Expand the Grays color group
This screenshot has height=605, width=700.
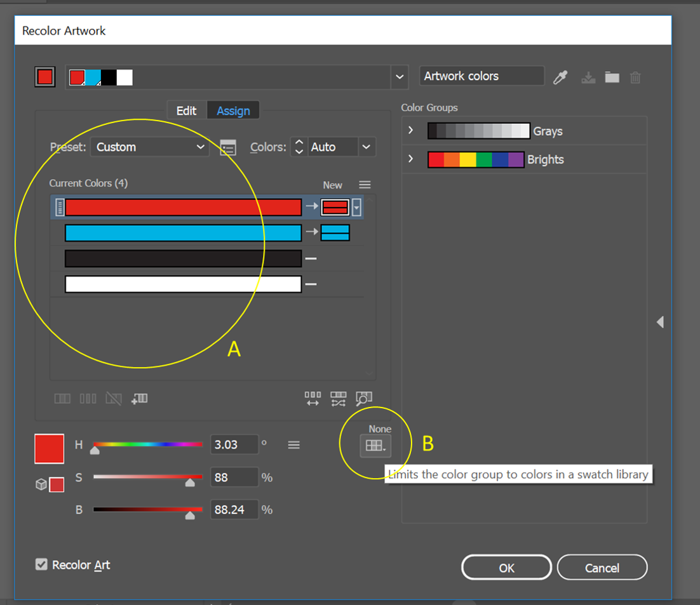pos(411,131)
